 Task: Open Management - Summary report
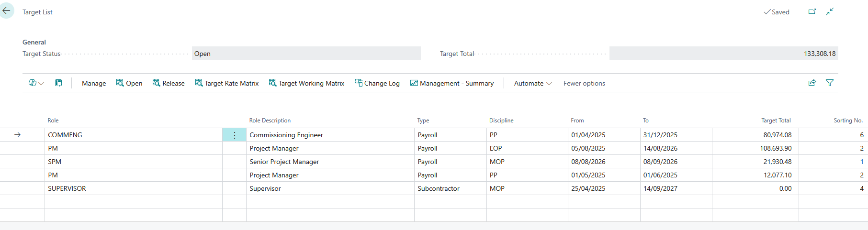coord(451,83)
